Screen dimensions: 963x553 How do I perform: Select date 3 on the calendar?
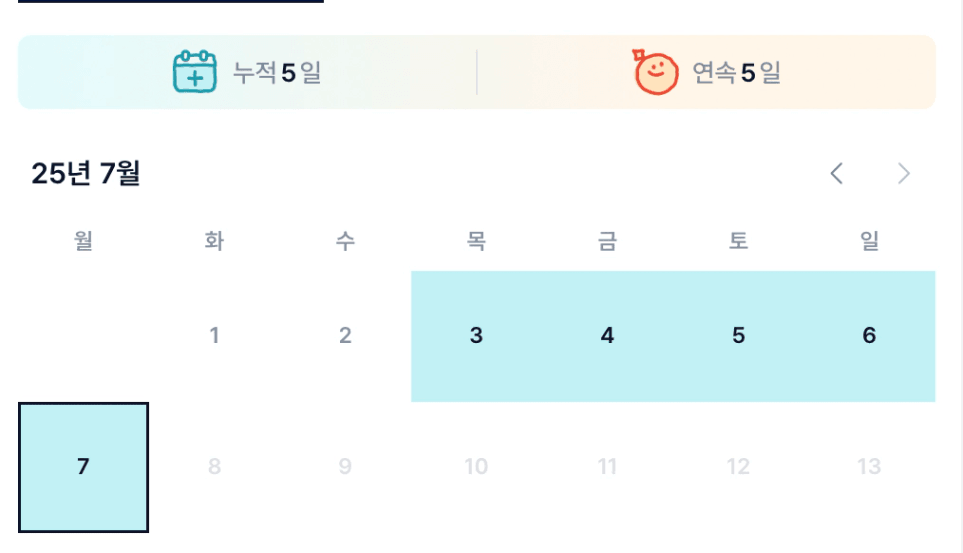477,336
